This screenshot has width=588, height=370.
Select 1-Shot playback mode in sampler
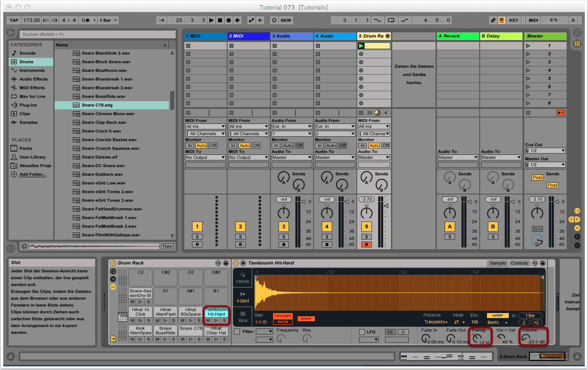243,298
